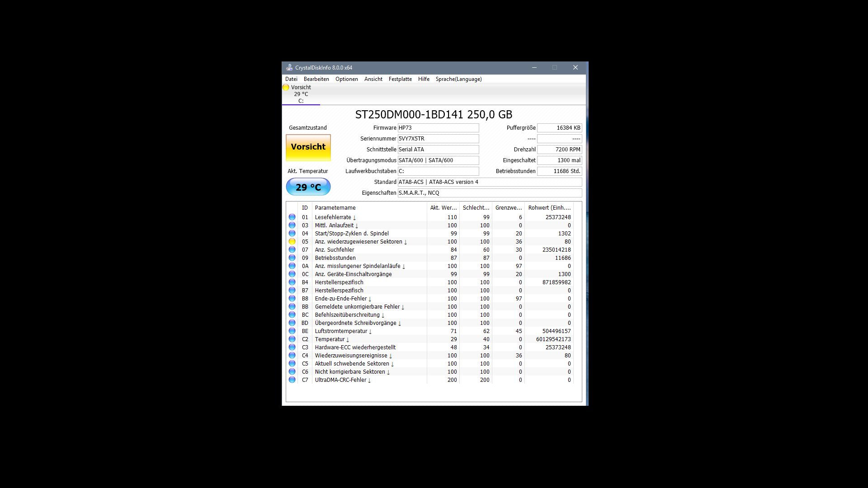The height and width of the screenshot is (488, 868).
Task: Click the Parametername column header
Action: [335, 208]
